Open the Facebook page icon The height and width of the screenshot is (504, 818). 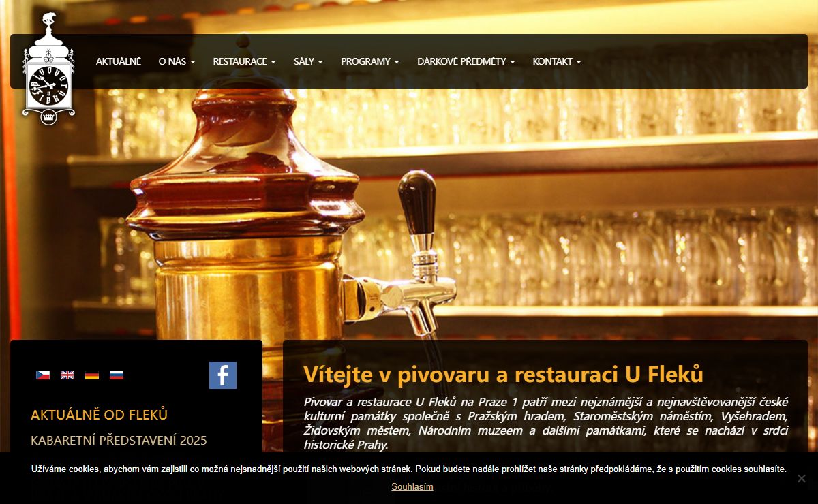pyautogui.click(x=223, y=375)
